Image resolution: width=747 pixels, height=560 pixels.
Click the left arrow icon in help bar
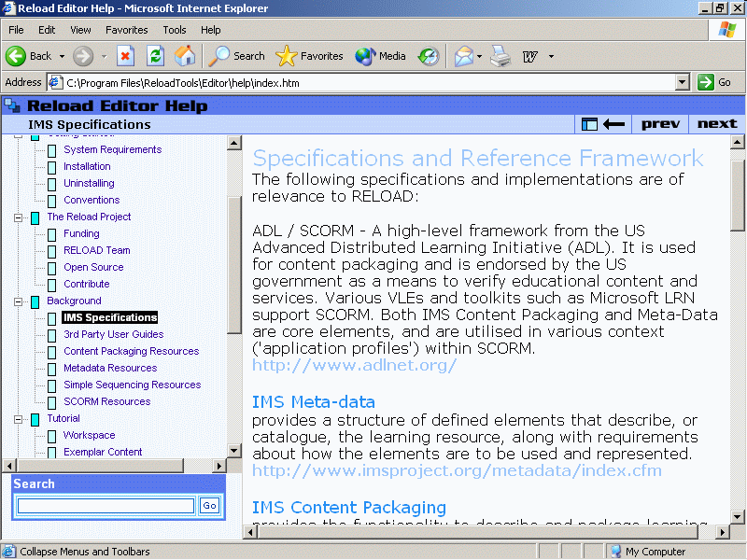click(613, 124)
